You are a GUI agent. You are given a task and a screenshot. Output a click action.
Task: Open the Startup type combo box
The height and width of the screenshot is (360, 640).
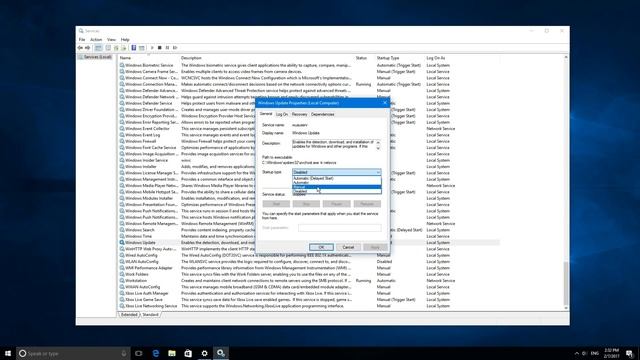(x=337, y=172)
